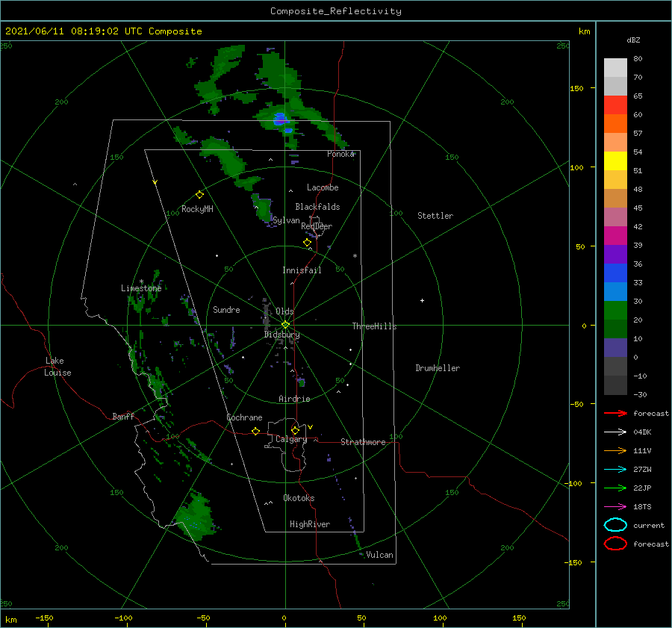The height and width of the screenshot is (628, 672).
Task: Click the red 'forecast' ellipse legend icon
Action: [x=615, y=544]
